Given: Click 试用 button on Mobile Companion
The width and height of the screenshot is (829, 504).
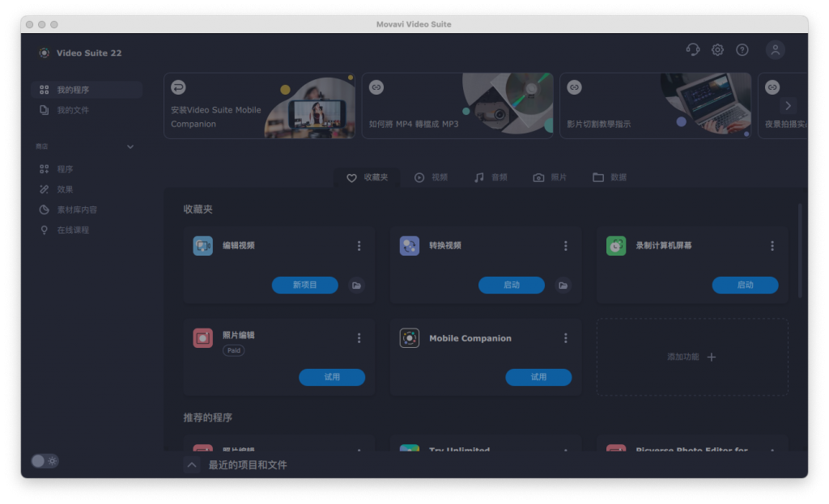Looking at the screenshot, I should (538, 377).
